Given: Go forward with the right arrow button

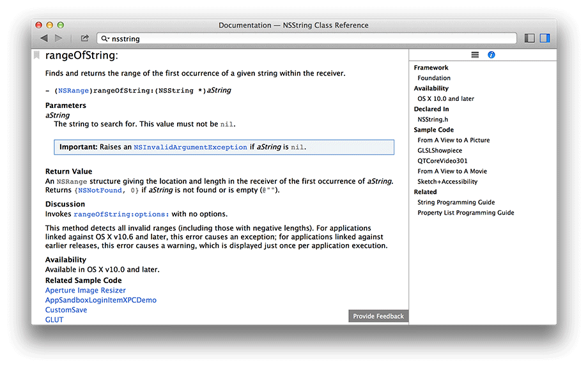Looking at the screenshot, I should (59, 38).
